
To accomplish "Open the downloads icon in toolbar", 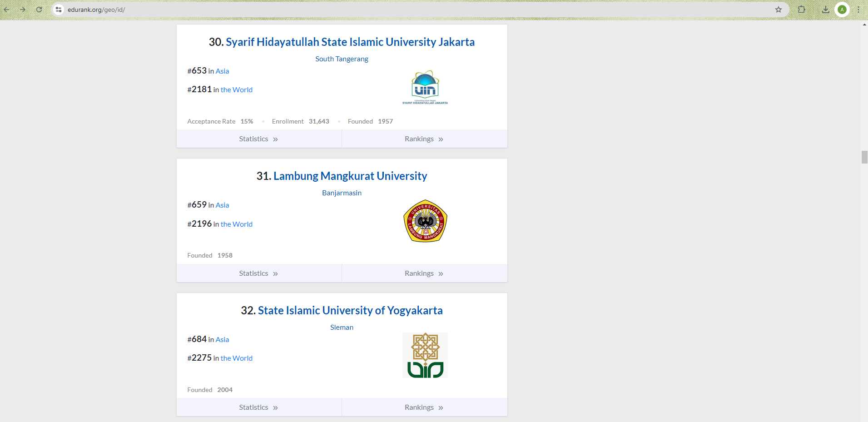I will click(826, 10).
